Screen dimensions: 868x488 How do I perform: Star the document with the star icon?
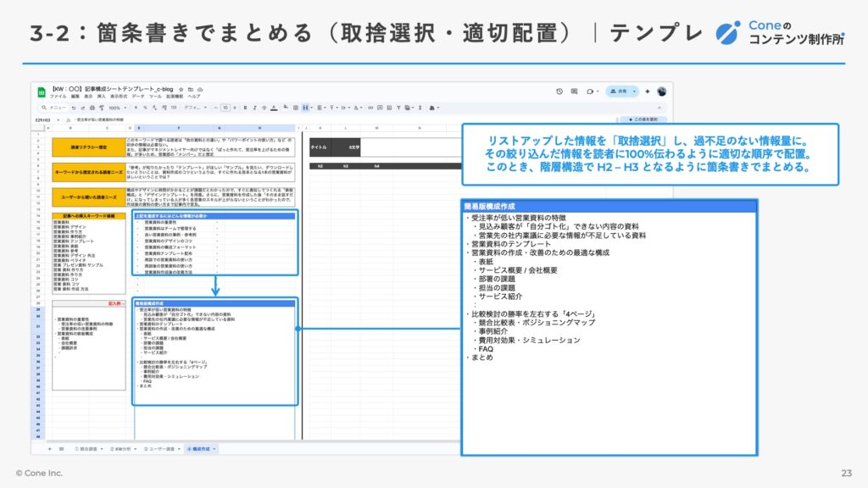click(181, 90)
